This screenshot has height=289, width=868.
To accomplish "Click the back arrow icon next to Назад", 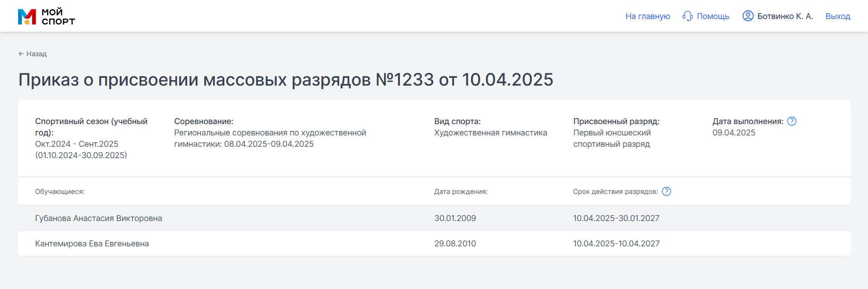I will tap(21, 54).
